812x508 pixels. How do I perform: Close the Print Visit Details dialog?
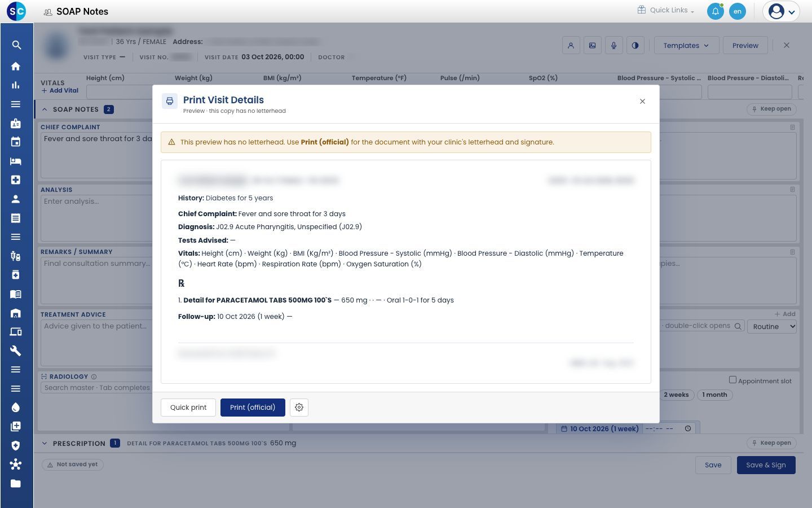[642, 102]
